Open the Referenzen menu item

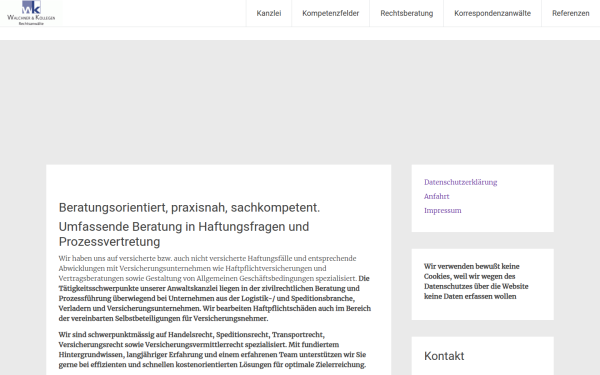(571, 13)
